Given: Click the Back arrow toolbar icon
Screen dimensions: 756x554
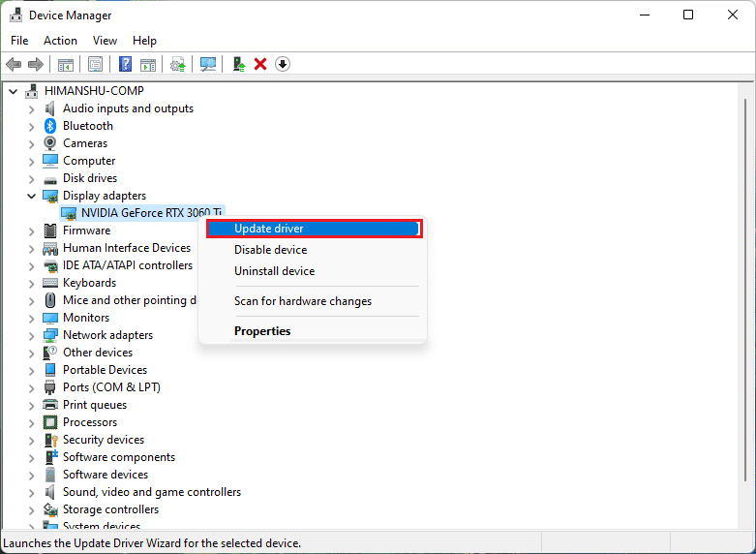Looking at the screenshot, I should coord(14,64).
